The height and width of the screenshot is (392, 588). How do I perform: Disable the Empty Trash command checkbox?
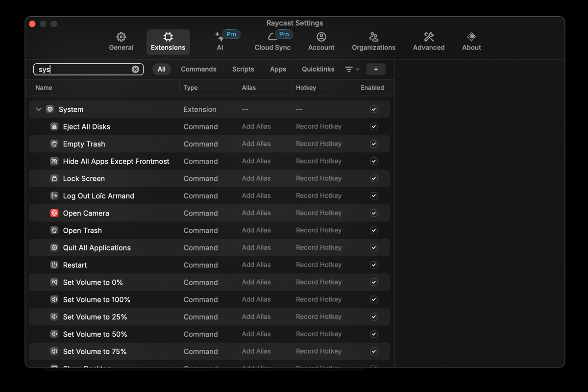374,144
